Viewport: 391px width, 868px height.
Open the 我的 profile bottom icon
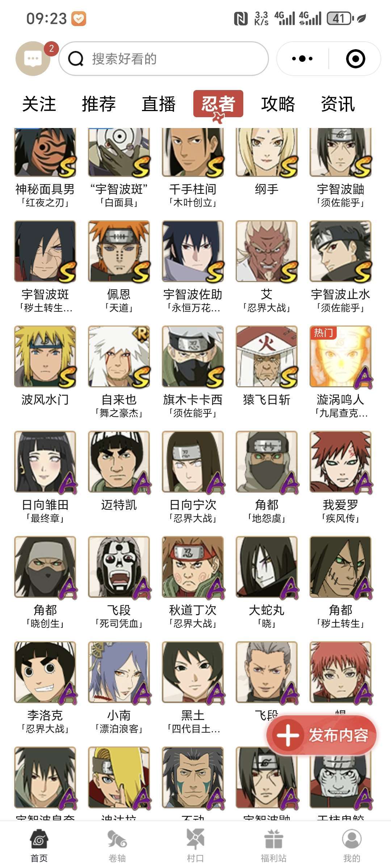coord(352,846)
